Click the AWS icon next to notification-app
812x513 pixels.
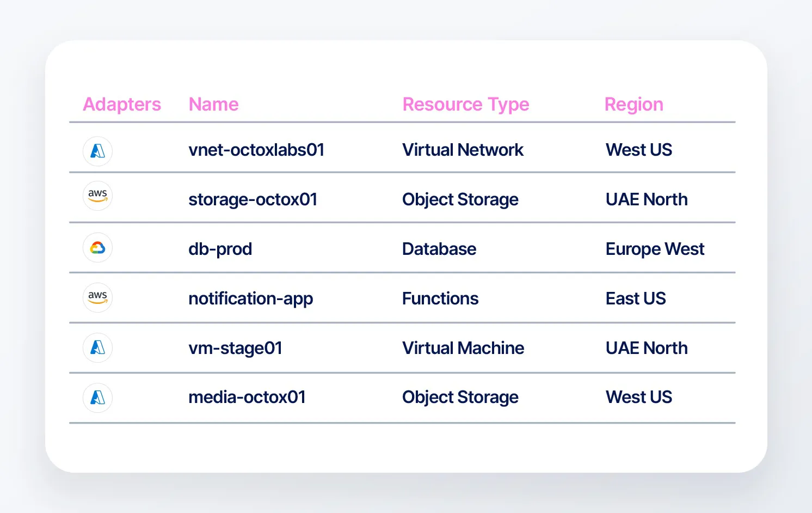pyautogui.click(x=97, y=297)
